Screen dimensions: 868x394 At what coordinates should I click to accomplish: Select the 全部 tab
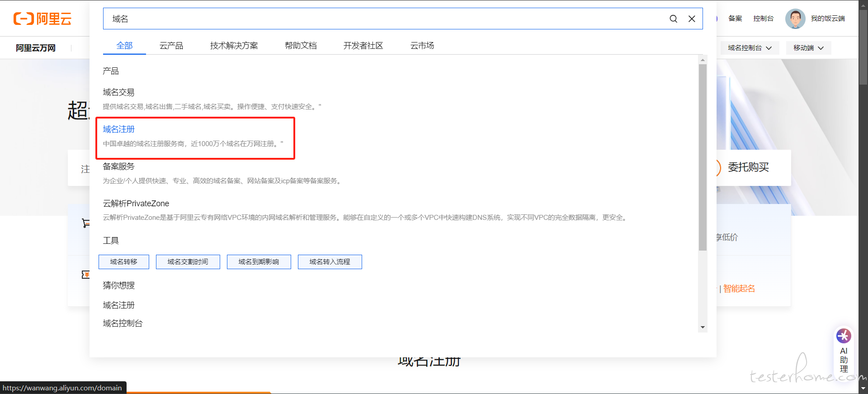click(124, 46)
